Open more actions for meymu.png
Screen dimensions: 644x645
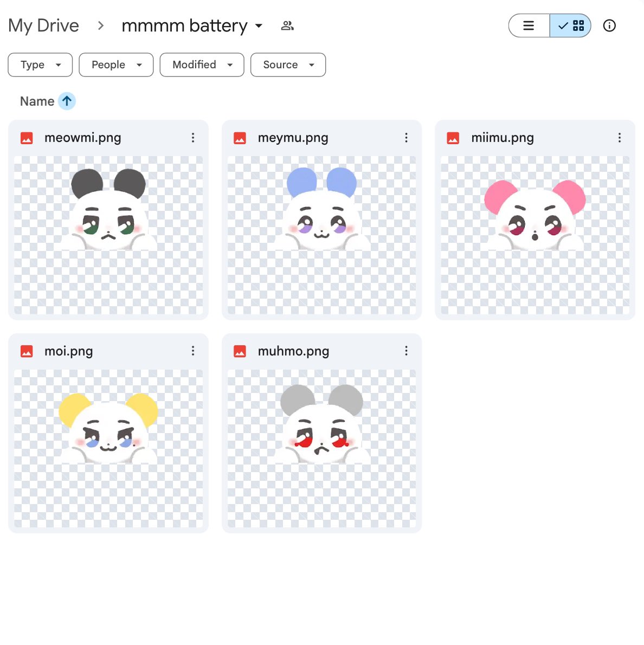click(406, 138)
